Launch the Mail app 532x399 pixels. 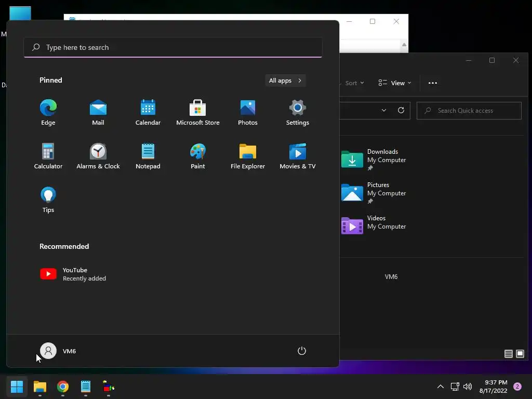click(98, 113)
